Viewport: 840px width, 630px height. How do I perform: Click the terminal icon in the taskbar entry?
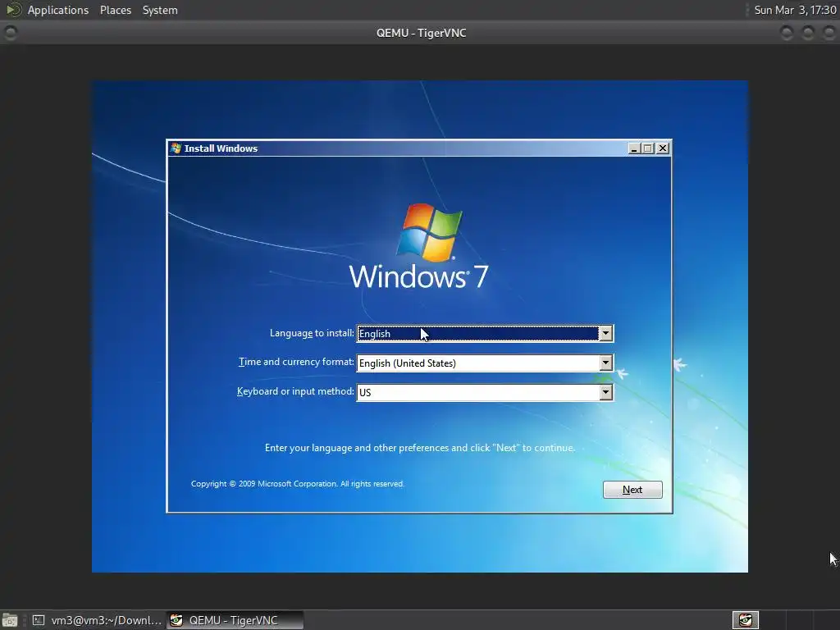tap(39, 620)
